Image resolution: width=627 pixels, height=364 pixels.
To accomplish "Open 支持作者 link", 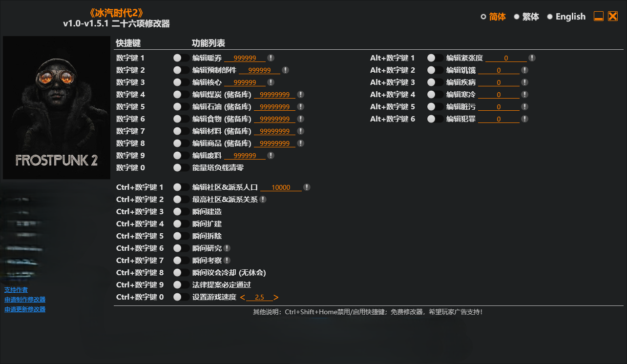I will tap(16, 290).
